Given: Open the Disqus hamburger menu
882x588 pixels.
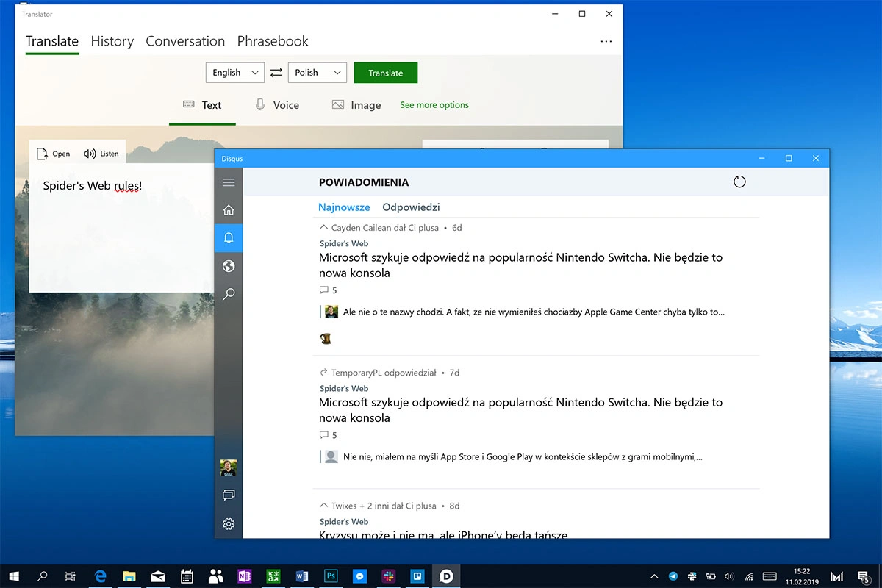Looking at the screenshot, I should pyautogui.click(x=229, y=182).
